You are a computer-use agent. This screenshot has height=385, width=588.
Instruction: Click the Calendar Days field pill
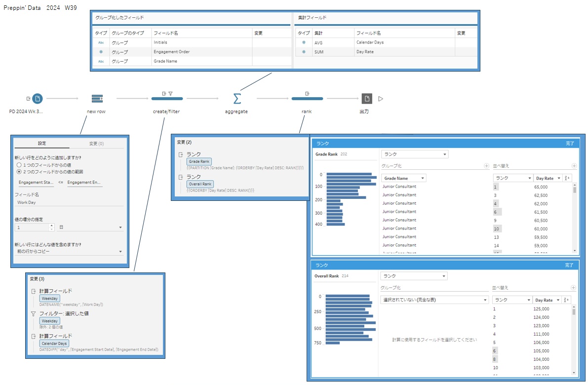54,344
